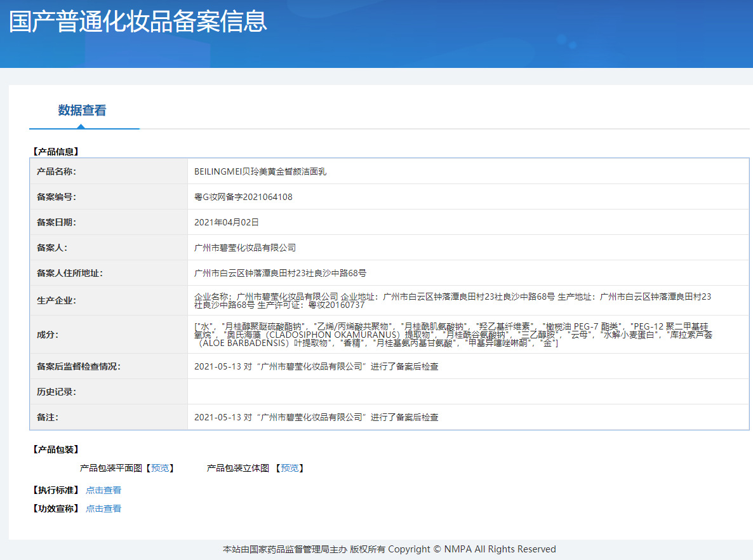The height and width of the screenshot is (560, 753).
Task: Click the 备案人 value 广州市碧莹化妆品有限公司
Action: [245, 248]
